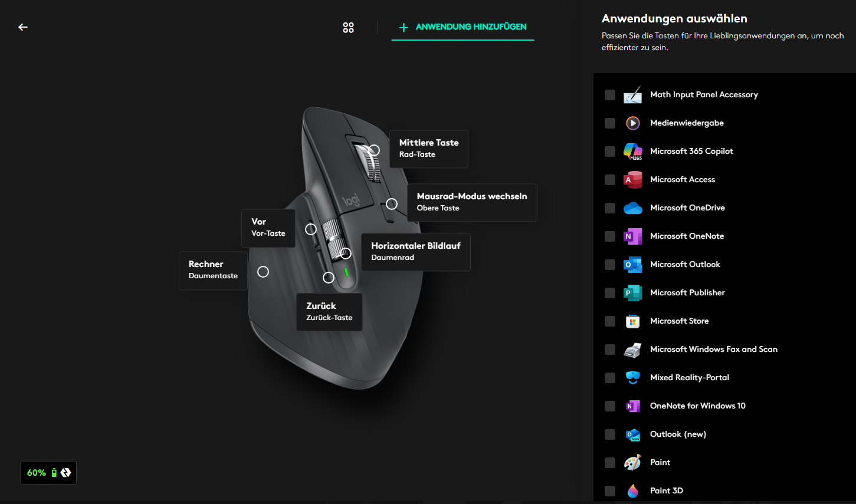856x504 pixels.
Task: Select the Outlook (new) icon
Action: pos(633,434)
